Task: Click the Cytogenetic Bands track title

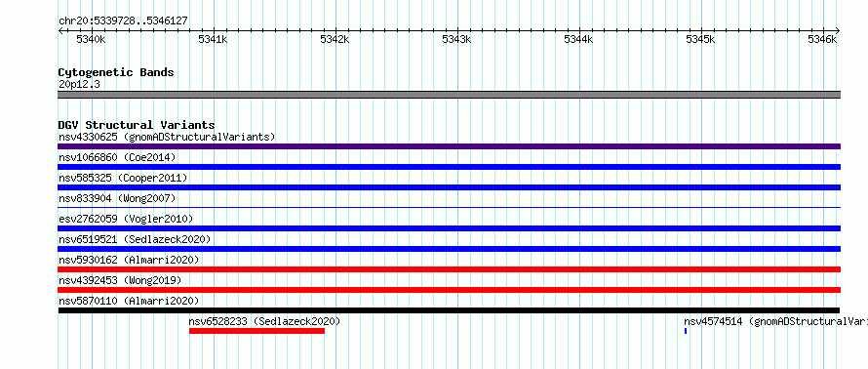Action: point(116,72)
